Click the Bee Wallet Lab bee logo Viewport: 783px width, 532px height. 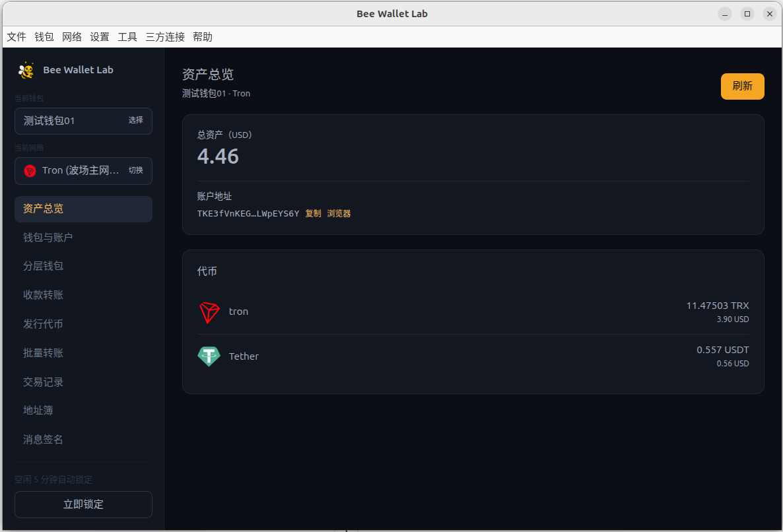pyautogui.click(x=26, y=71)
